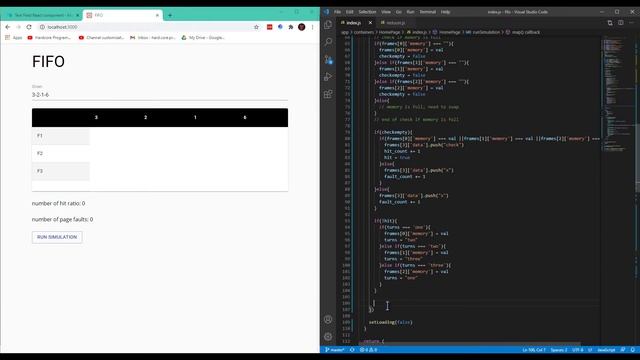Select the runSimulation breadcrumb
This screenshot has width=640, height=360.
483,32
